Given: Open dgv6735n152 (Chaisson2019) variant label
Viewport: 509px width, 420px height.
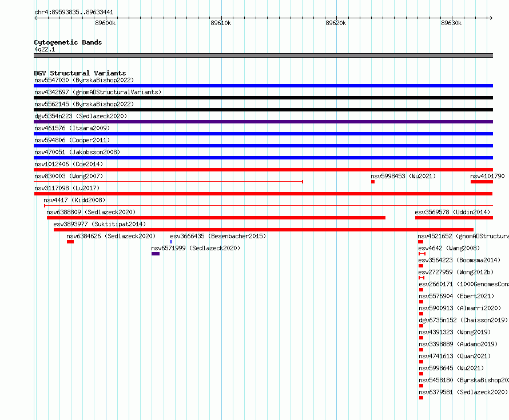Looking at the screenshot, I should (x=463, y=320).
